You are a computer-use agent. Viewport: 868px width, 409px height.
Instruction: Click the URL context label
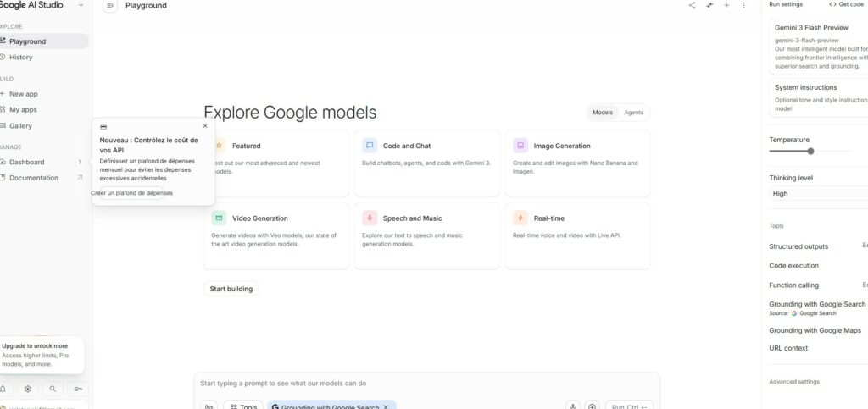pyautogui.click(x=788, y=348)
